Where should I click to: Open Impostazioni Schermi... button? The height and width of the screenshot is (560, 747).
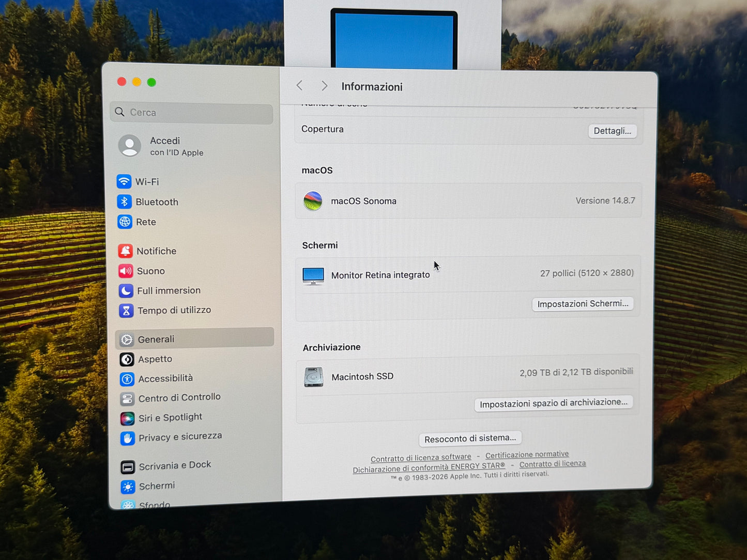[x=583, y=304]
